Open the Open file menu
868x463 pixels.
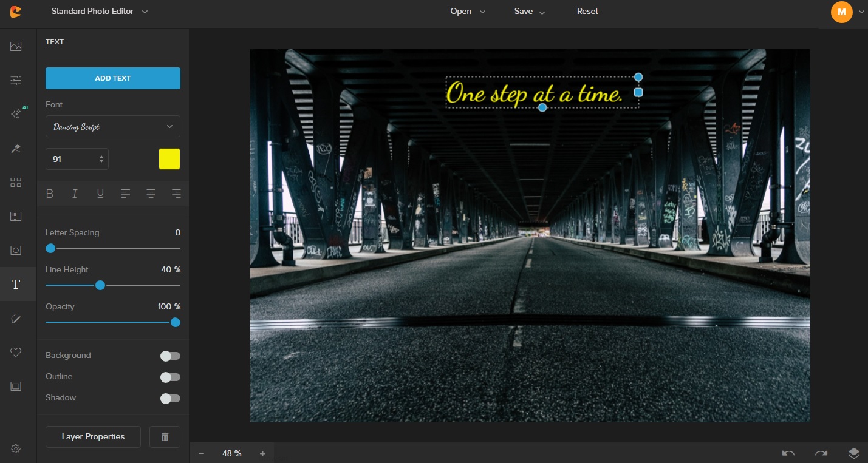pyautogui.click(x=468, y=12)
